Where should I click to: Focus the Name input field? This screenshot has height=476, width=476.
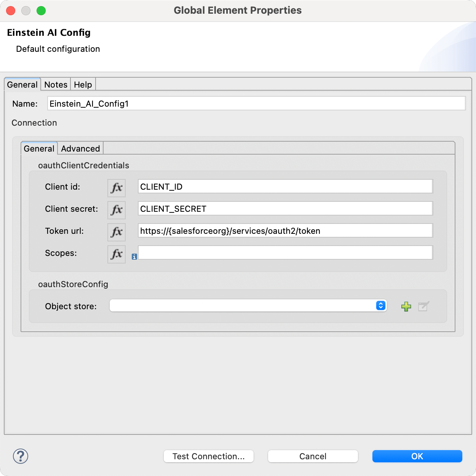coord(257,104)
